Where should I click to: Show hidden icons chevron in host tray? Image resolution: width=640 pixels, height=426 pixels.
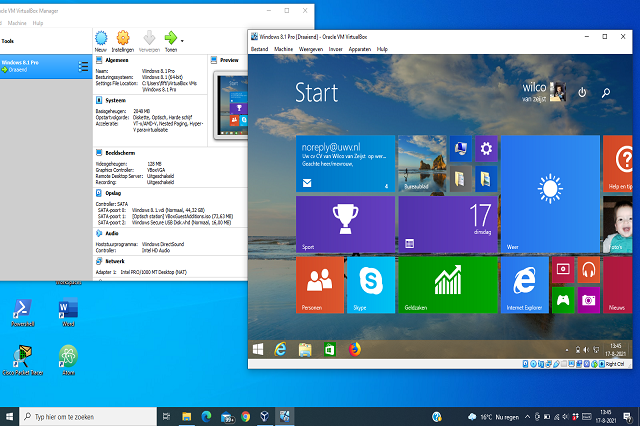[527, 417]
